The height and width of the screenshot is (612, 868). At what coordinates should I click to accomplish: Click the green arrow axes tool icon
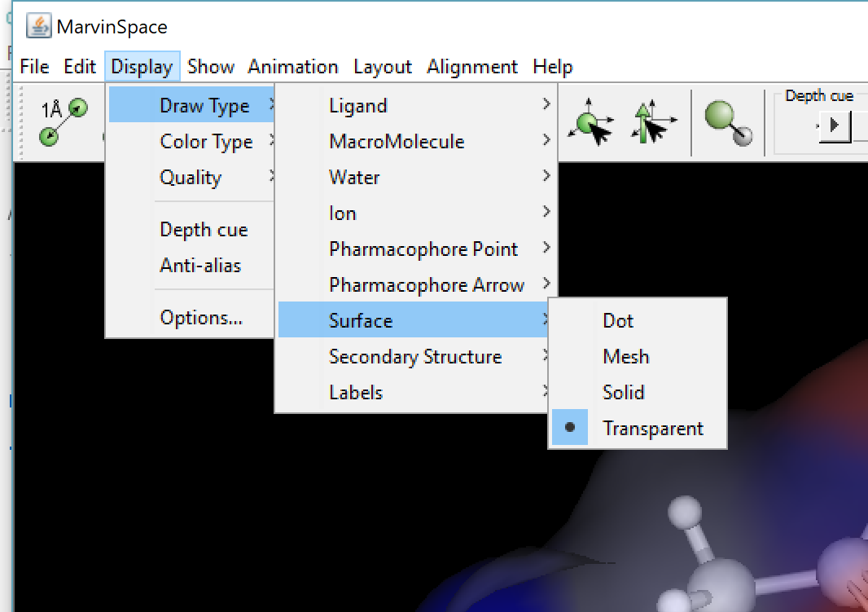tap(655, 125)
